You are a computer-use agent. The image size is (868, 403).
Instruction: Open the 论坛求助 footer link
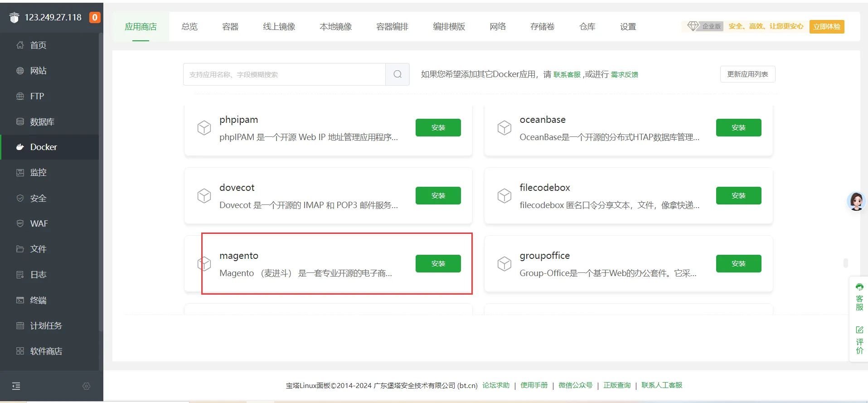tap(496, 385)
